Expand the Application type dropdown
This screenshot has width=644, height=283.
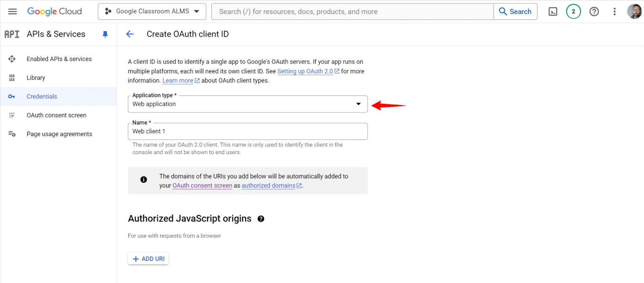[x=248, y=104]
